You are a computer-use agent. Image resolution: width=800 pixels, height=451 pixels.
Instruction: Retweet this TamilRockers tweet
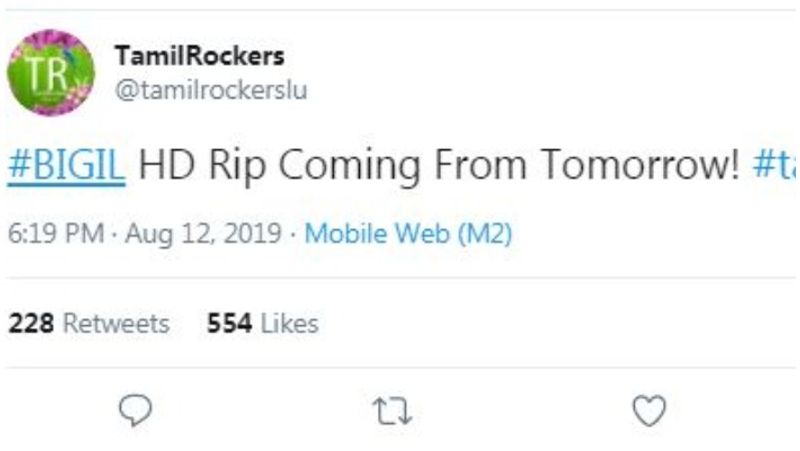(393, 410)
